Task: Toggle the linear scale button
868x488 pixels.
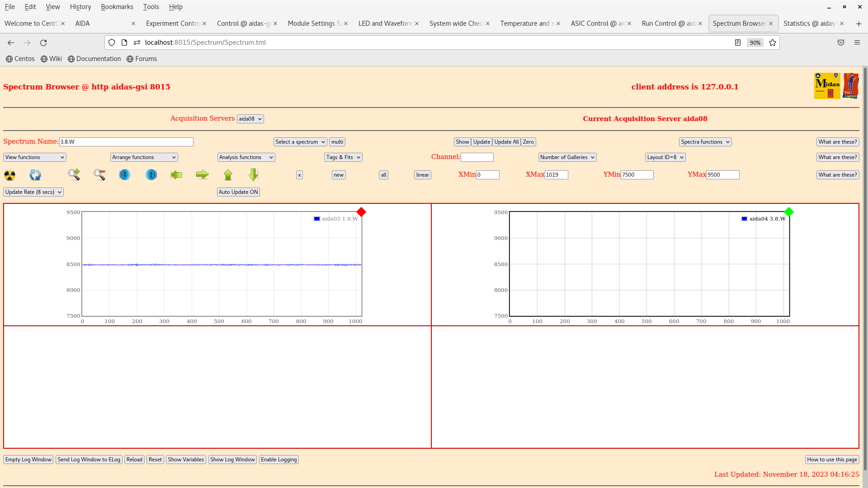Action: 422,175
